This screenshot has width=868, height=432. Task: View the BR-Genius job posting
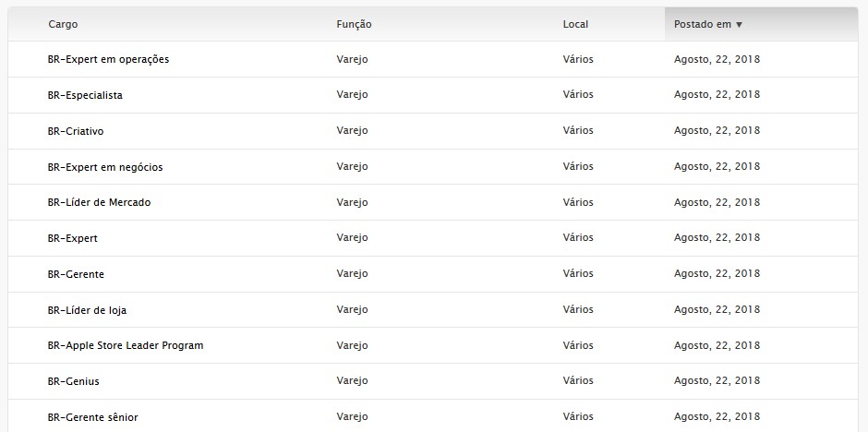(x=73, y=381)
